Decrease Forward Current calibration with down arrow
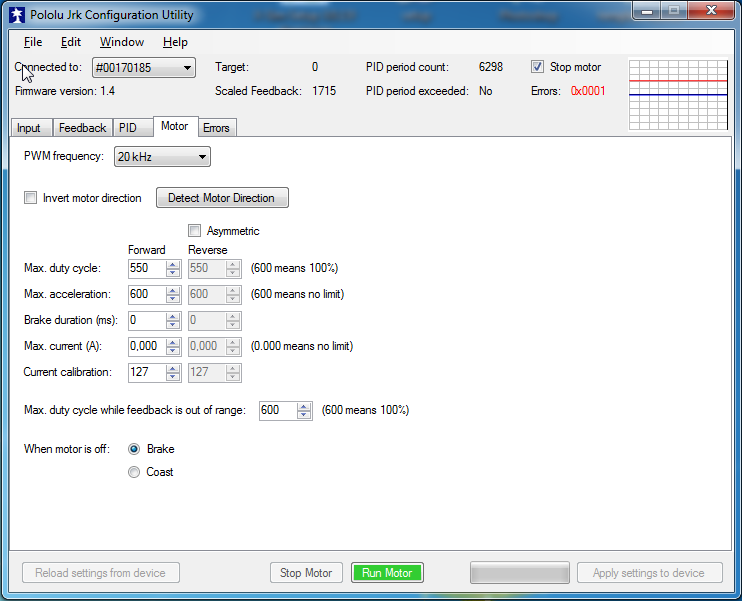Image resolution: width=742 pixels, height=601 pixels. coord(173,377)
